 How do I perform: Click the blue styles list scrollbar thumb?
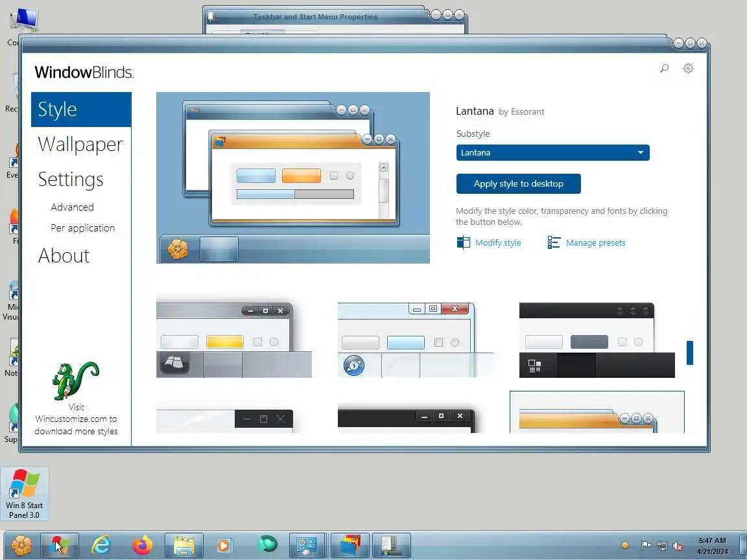coord(690,353)
